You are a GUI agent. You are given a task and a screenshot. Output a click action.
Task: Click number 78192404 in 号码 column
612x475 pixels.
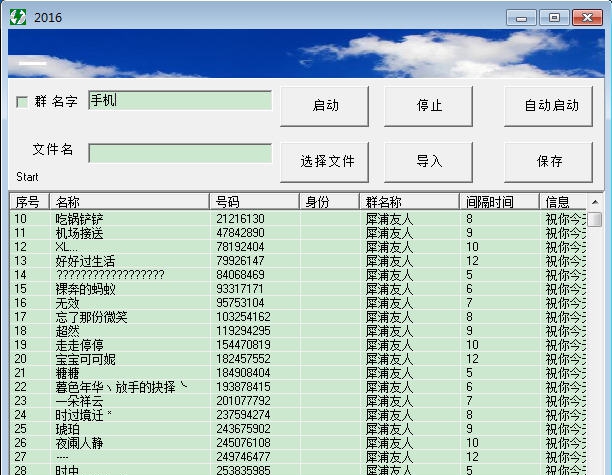(240, 247)
